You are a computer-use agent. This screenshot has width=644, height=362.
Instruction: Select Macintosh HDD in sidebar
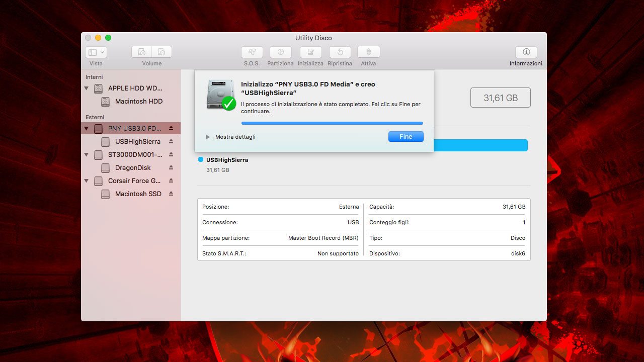[138, 101]
